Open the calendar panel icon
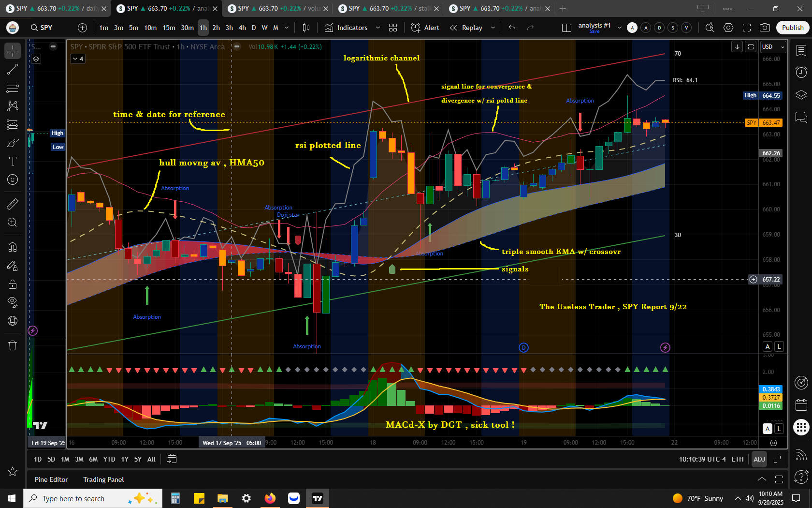812x508 pixels. pyautogui.click(x=801, y=404)
